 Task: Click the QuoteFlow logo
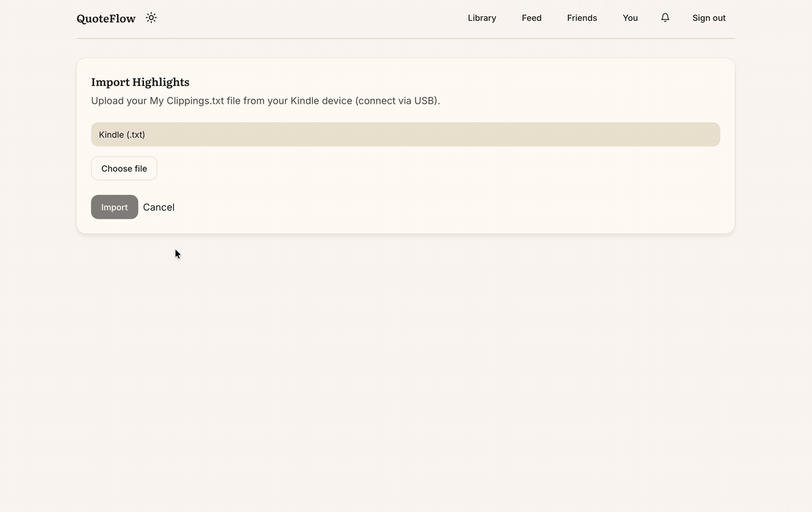tap(106, 18)
